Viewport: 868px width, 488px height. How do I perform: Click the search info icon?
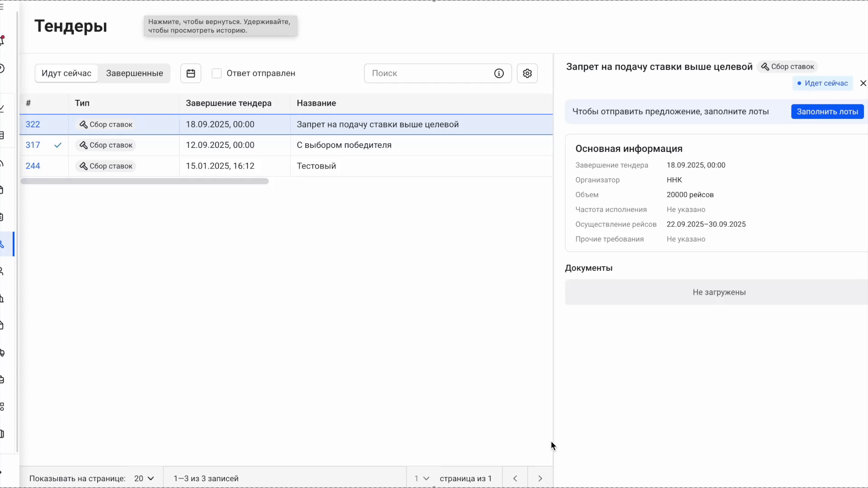499,73
